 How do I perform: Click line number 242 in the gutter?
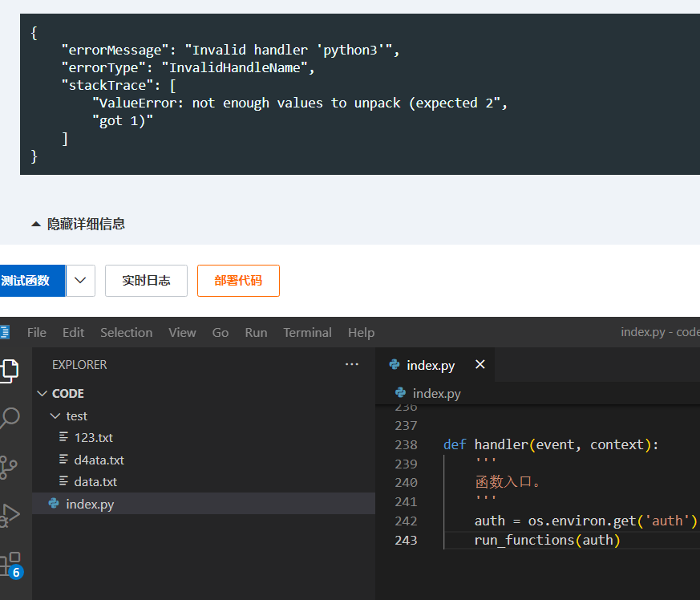point(407,521)
